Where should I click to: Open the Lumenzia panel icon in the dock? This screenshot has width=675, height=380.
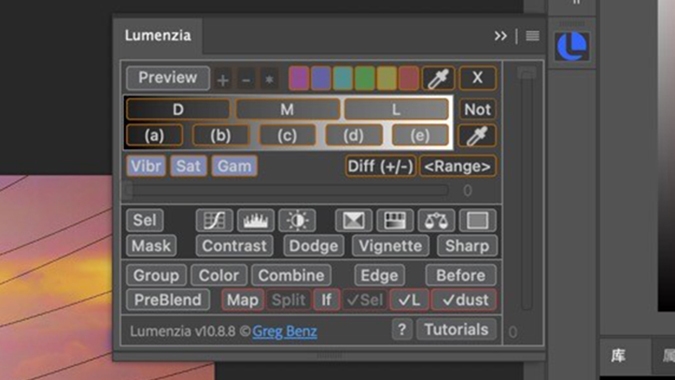click(572, 46)
